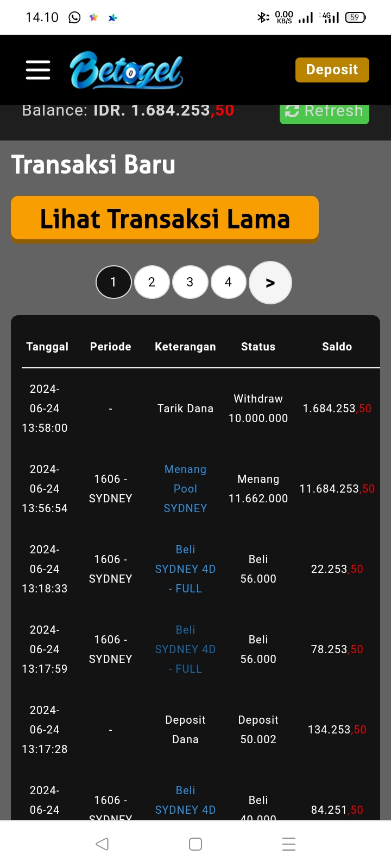Click the yellow Deposit button
391x868 pixels.
332,70
